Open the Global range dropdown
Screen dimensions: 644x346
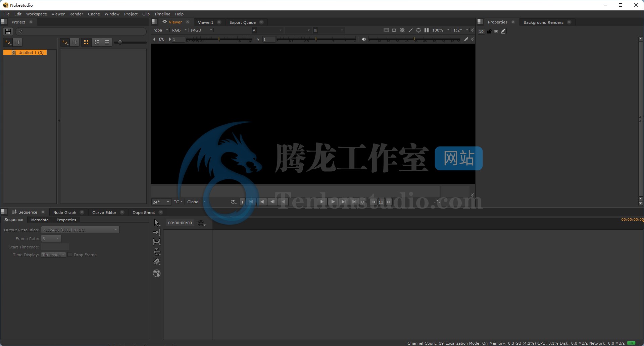pyautogui.click(x=196, y=202)
